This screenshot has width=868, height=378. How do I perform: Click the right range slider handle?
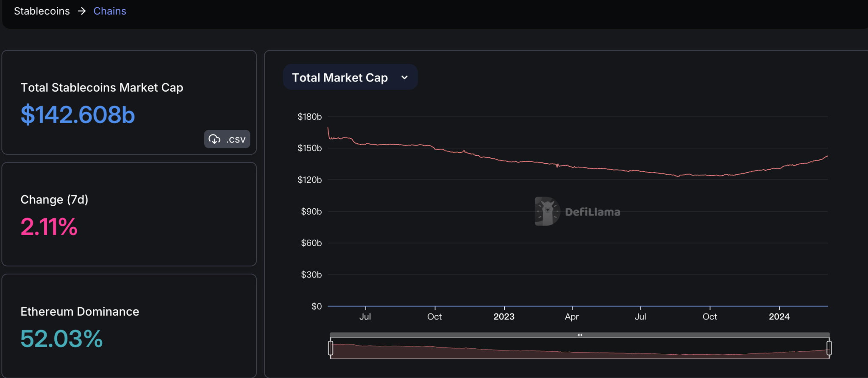tap(829, 348)
